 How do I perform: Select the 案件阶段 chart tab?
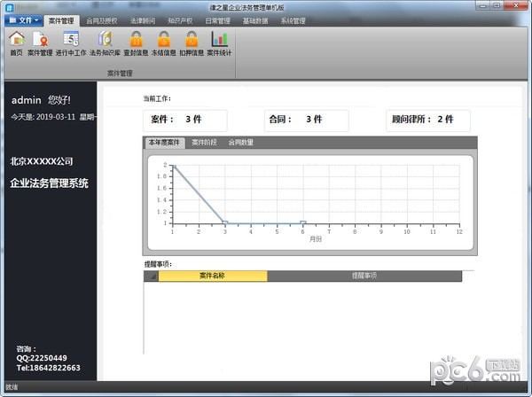204,143
